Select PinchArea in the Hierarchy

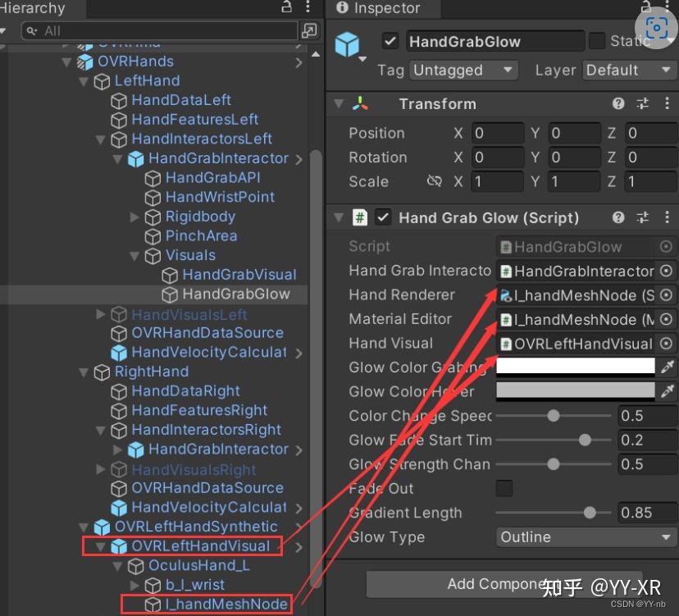[x=202, y=235]
